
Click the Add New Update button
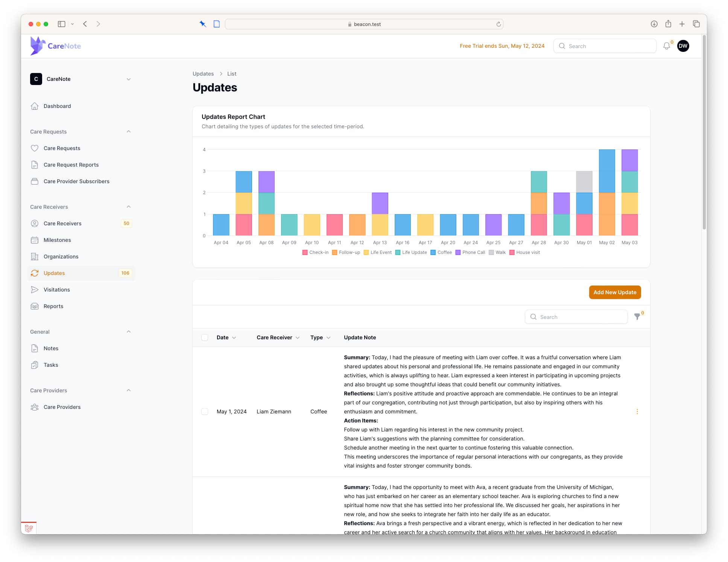tap(614, 292)
